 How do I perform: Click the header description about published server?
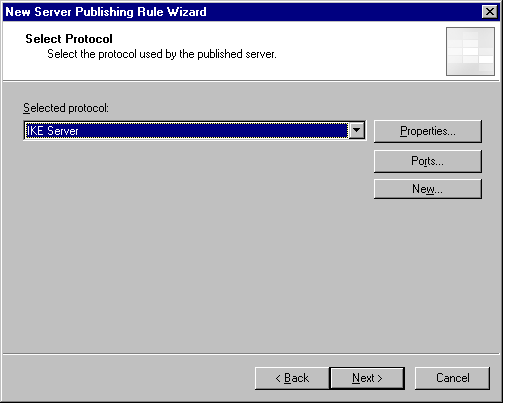pos(162,54)
